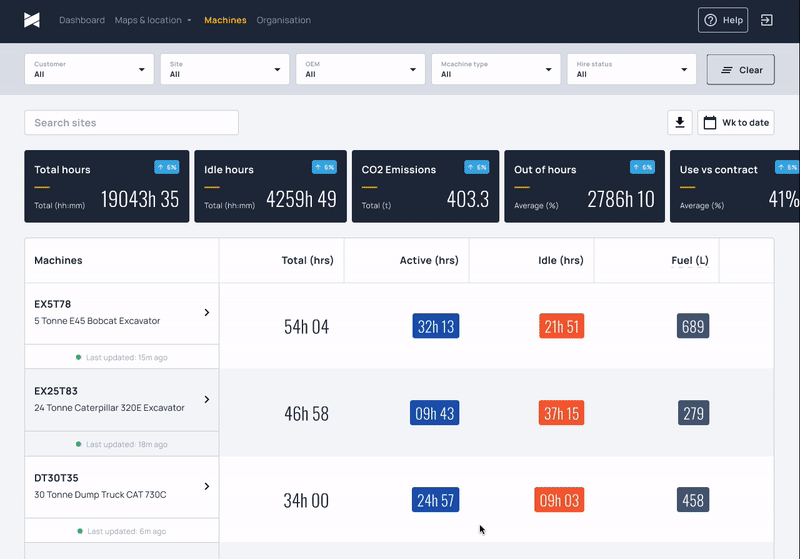Viewport: 800px width, 559px height.
Task: Click the 6% badge on Out of hours card
Action: pos(642,167)
